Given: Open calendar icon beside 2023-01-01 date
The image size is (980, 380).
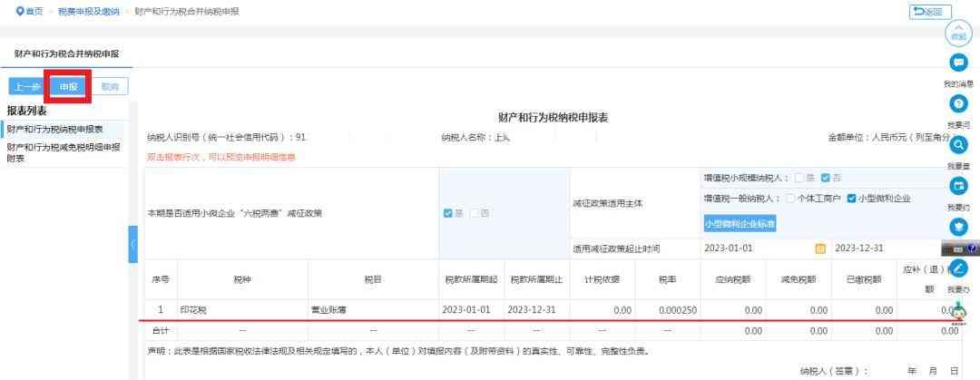Looking at the screenshot, I should pyautogui.click(x=820, y=248).
